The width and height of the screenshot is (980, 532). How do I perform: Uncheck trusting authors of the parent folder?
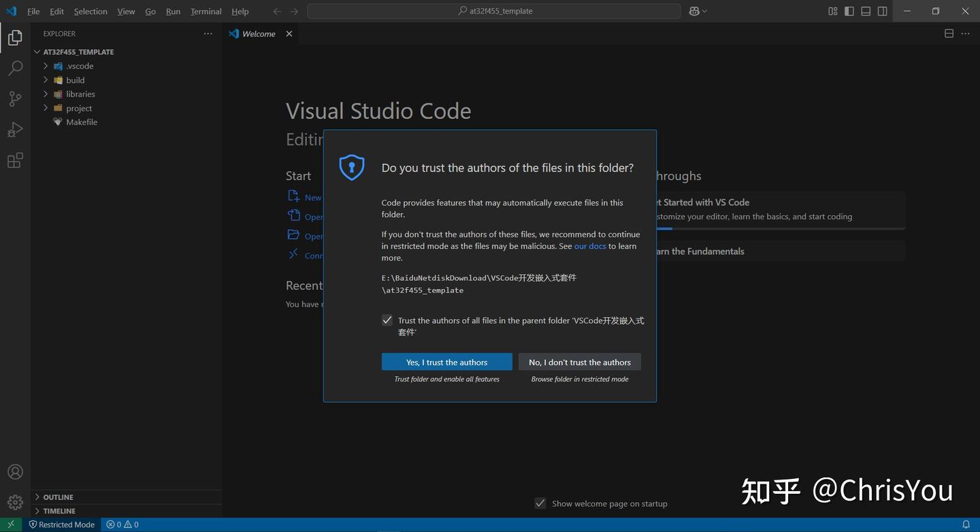pos(387,320)
